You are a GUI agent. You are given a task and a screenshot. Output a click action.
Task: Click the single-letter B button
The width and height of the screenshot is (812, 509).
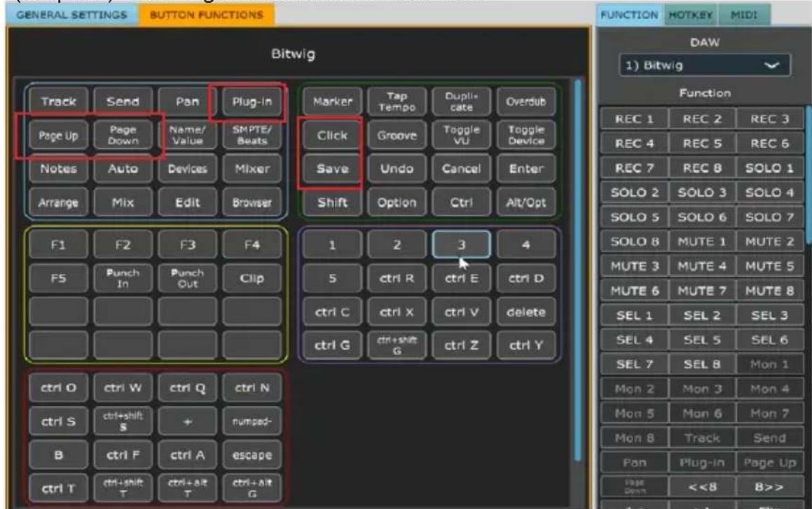pos(58,455)
